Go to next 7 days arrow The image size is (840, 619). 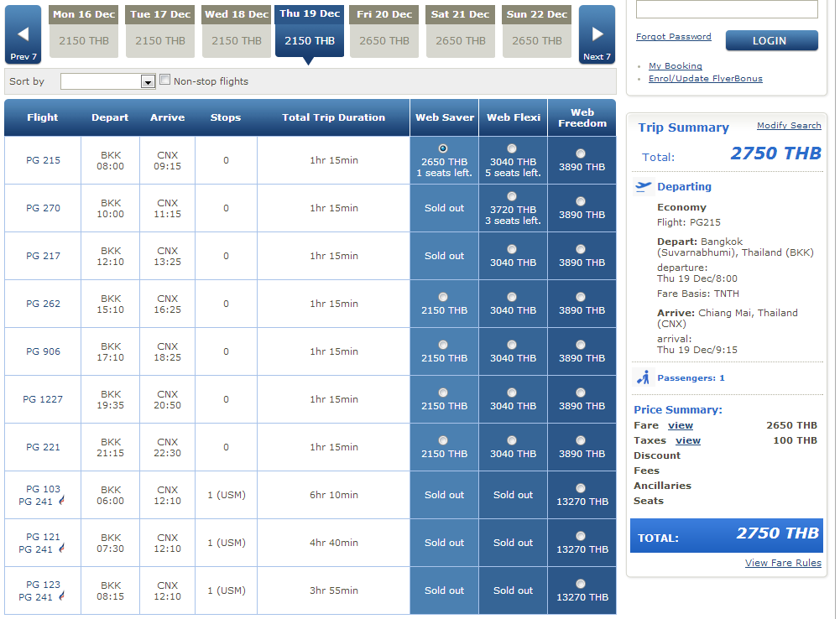click(597, 34)
